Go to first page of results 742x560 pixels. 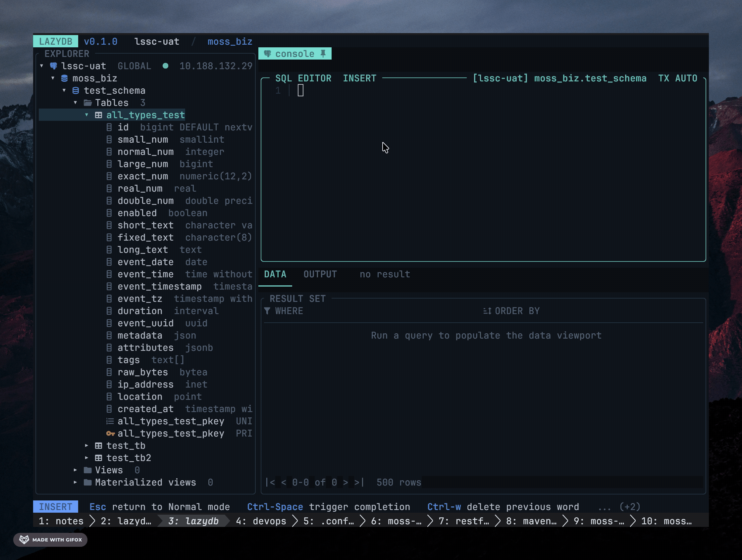[270, 482]
